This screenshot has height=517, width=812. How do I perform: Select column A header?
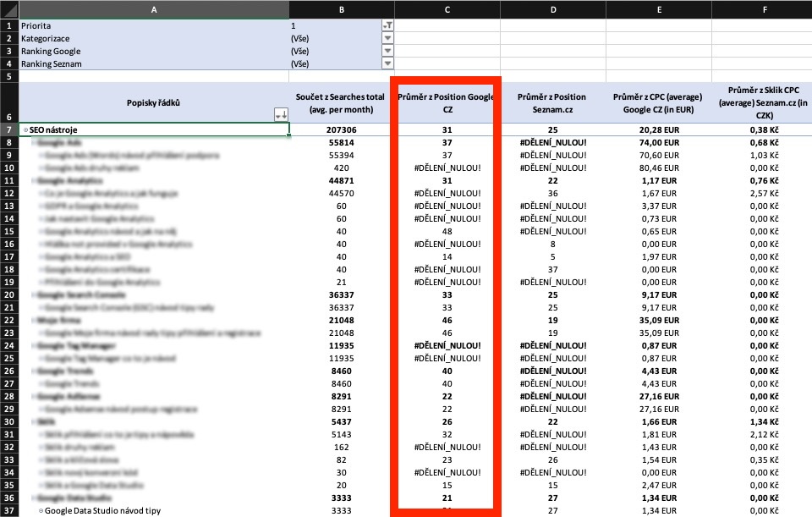pyautogui.click(x=154, y=9)
